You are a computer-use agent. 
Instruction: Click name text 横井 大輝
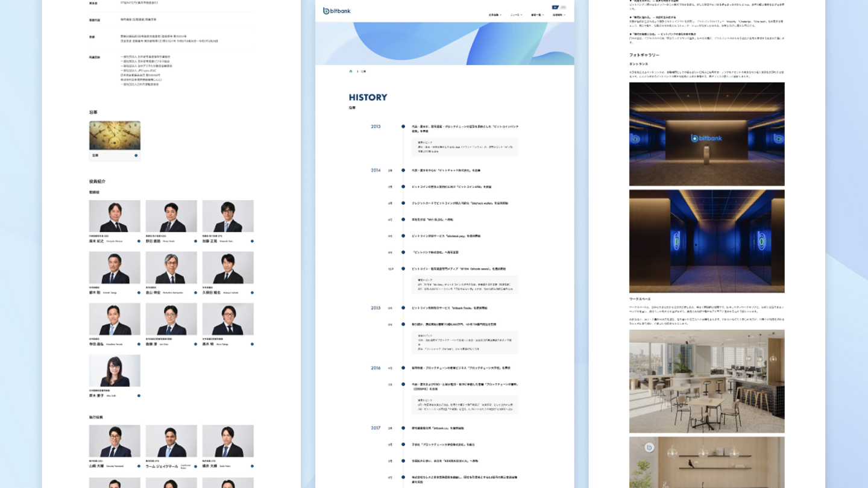210,466
